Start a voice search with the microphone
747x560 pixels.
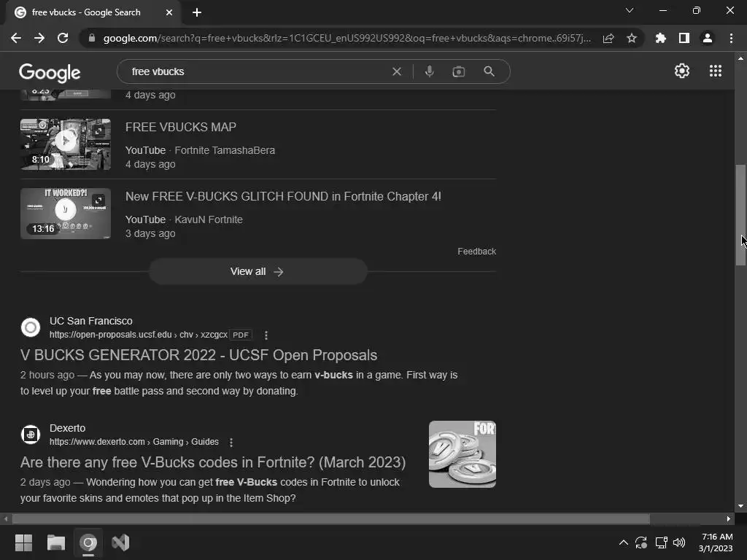point(429,71)
